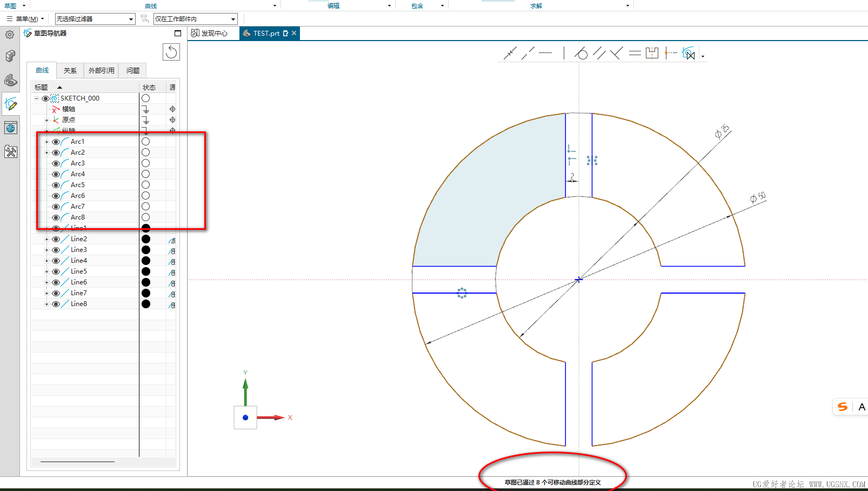868x491 pixels.
Task: Open the 发现中心 tab
Action: point(210,34)
